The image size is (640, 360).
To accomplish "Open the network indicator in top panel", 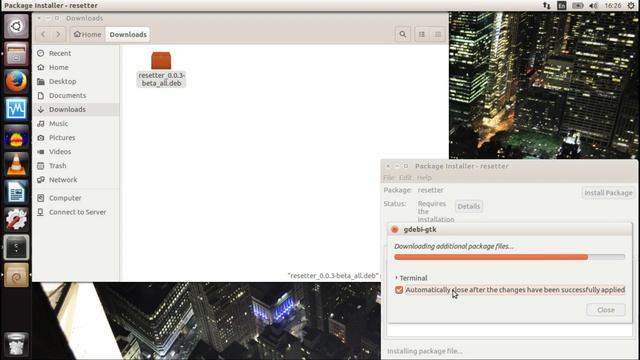I will (547, 6).
